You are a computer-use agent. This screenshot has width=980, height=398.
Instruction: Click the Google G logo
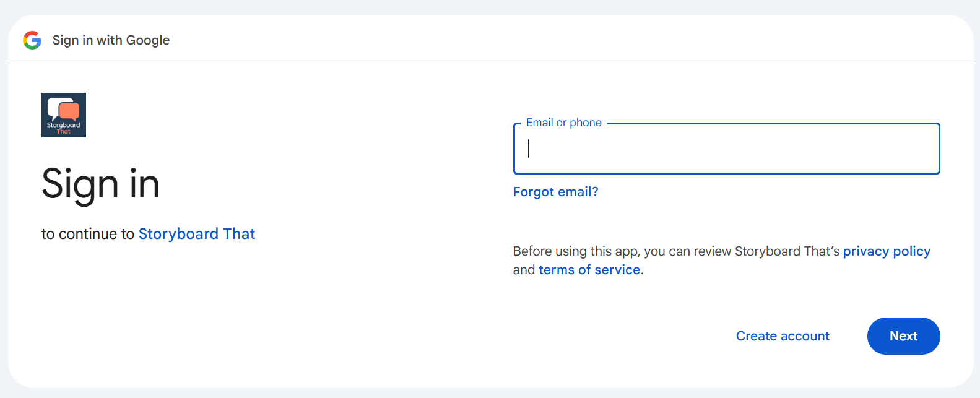(x=32, y=40)
